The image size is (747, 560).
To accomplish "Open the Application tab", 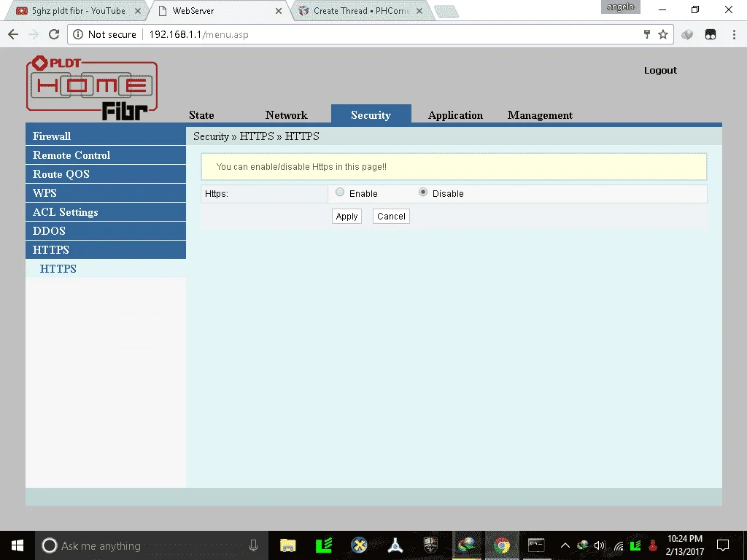I will (455, 115).
